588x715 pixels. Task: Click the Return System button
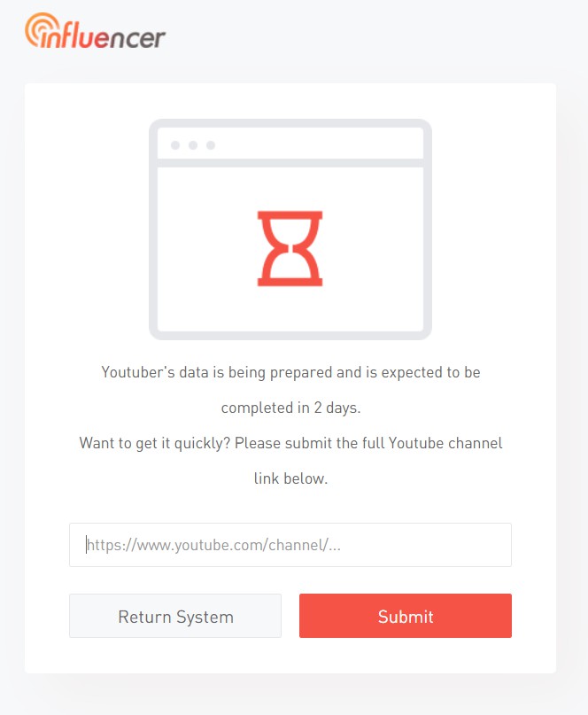(x=175, y=616)
